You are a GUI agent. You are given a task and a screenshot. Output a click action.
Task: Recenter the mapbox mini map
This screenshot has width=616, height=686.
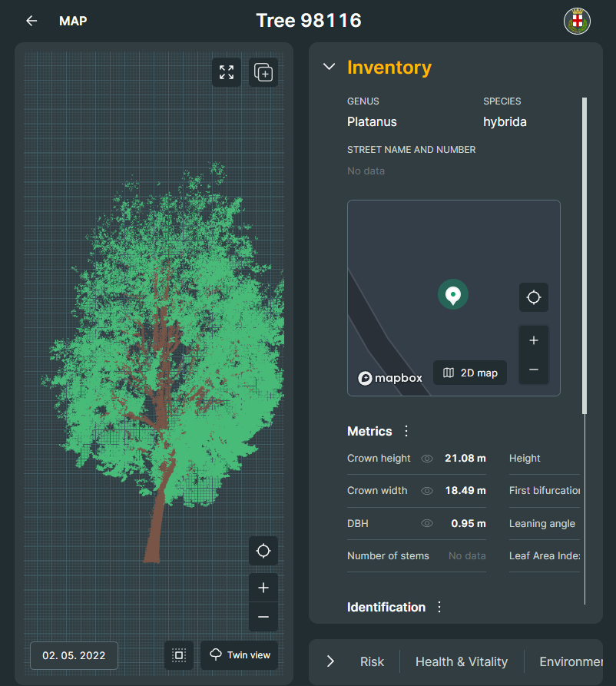tap(534, 297)
